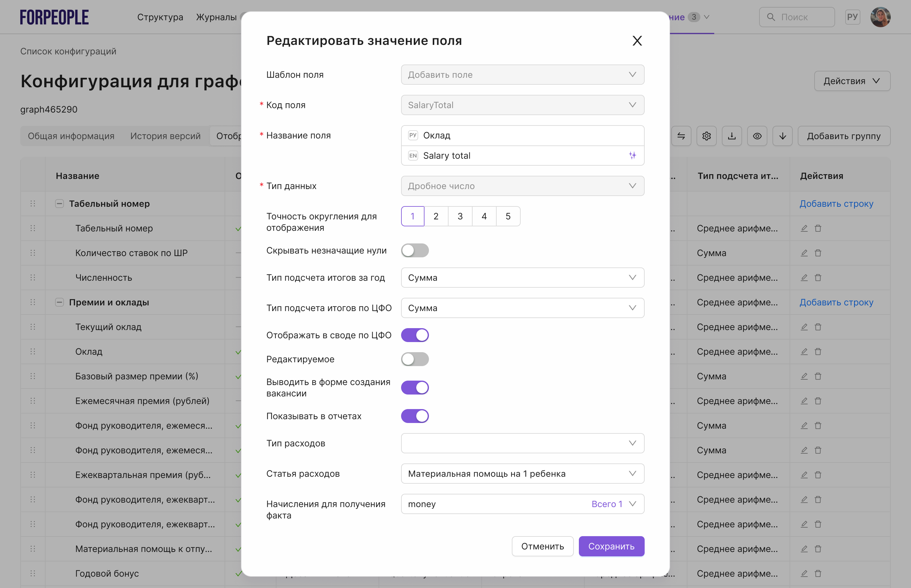The width and height of the screenshot is (911, 588).
Task: Expand the Статья расходов dropdown
Action: [x=522, y=474]
